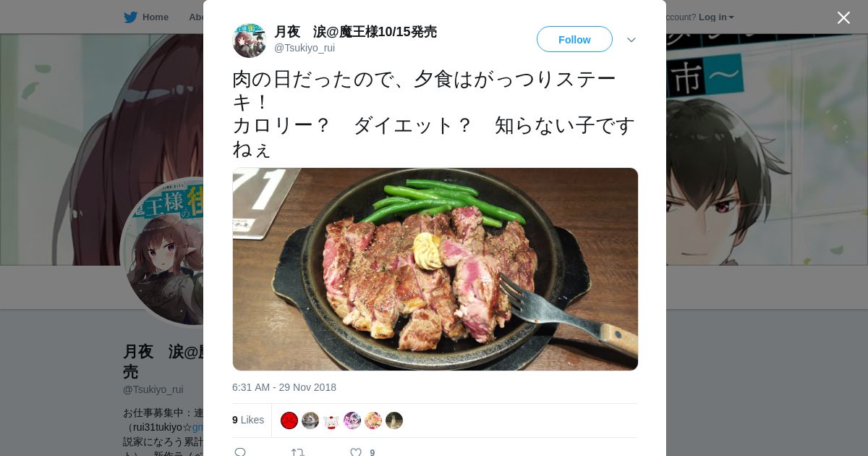Open the tweet author's avatar
This screenshot has width=868, height=456.
[x=250, y=40]
